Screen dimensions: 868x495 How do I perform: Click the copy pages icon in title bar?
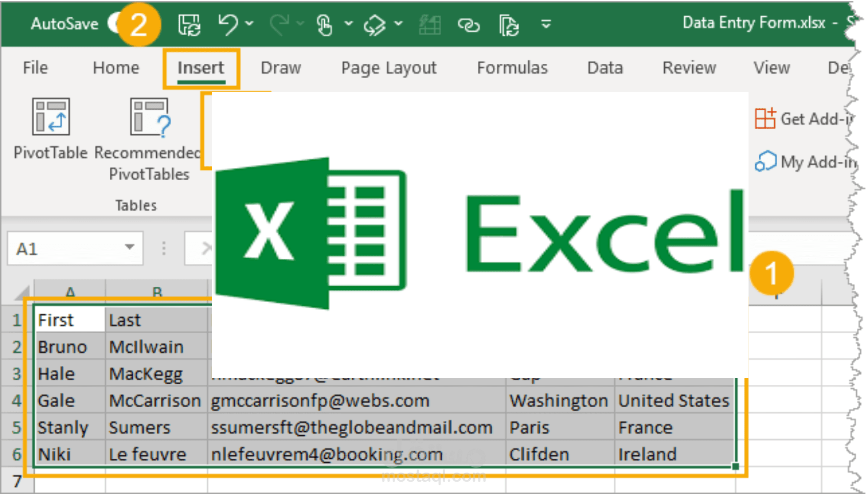pos(509,25)
